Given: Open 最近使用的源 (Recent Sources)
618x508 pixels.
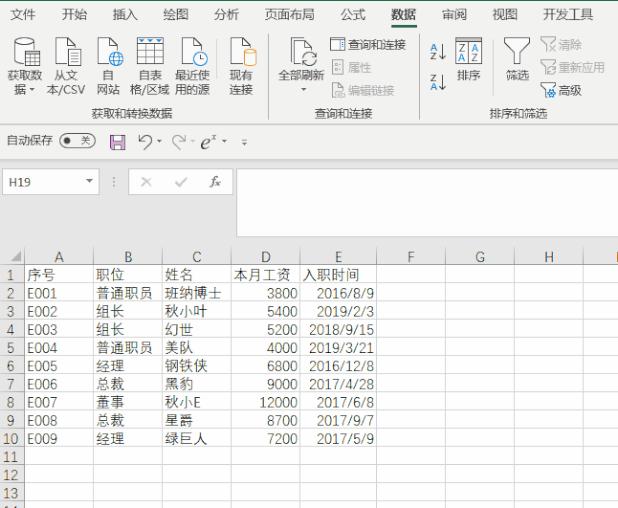Looking at the screenshot, I should point(193,66).
